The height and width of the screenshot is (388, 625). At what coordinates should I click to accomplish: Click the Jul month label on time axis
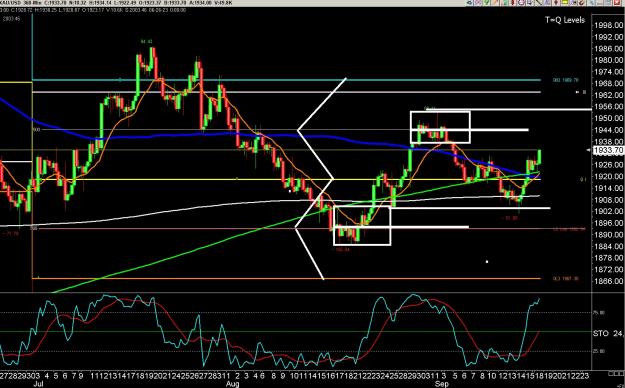[x=38, y=384]
